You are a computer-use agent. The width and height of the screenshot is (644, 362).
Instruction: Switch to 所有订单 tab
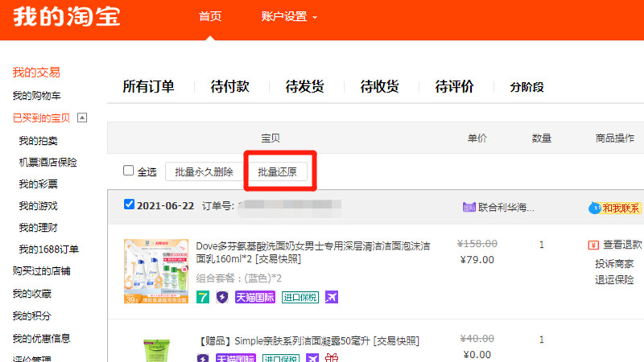pos(148,87)
